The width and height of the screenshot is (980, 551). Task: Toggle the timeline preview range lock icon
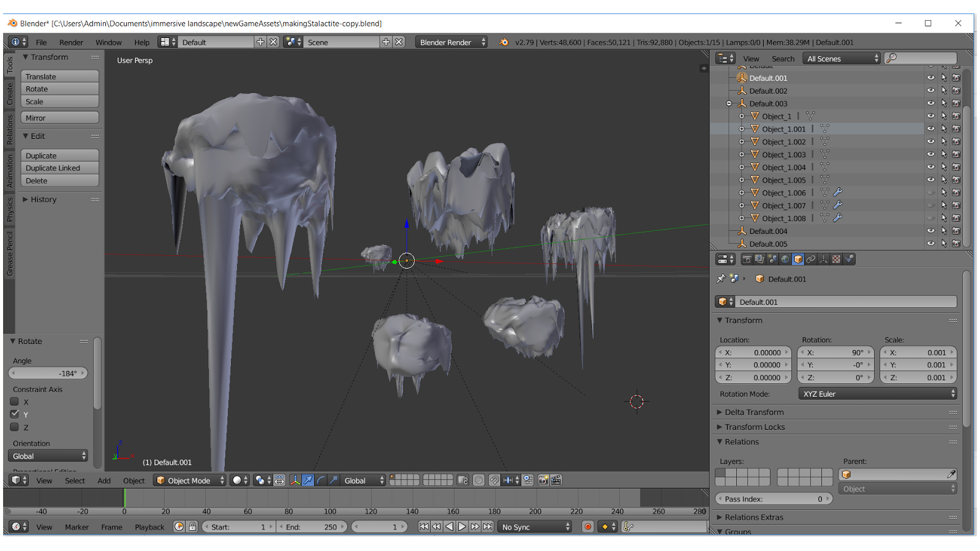pos(192,527)
